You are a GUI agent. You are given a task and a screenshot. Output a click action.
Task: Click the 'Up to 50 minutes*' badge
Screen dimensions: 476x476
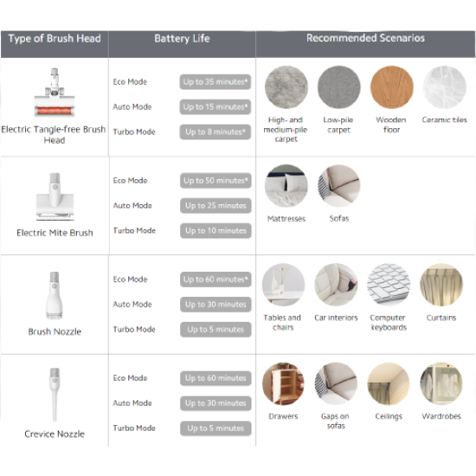215,181
